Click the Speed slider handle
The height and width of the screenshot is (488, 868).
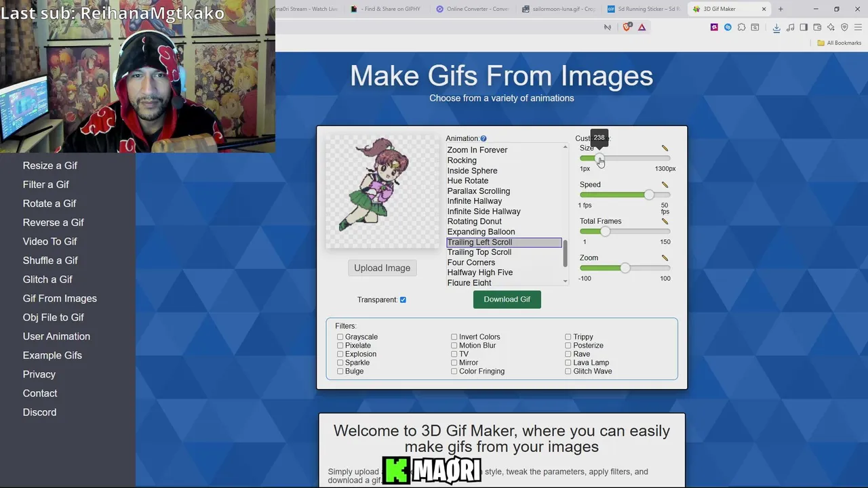(649, 195)
